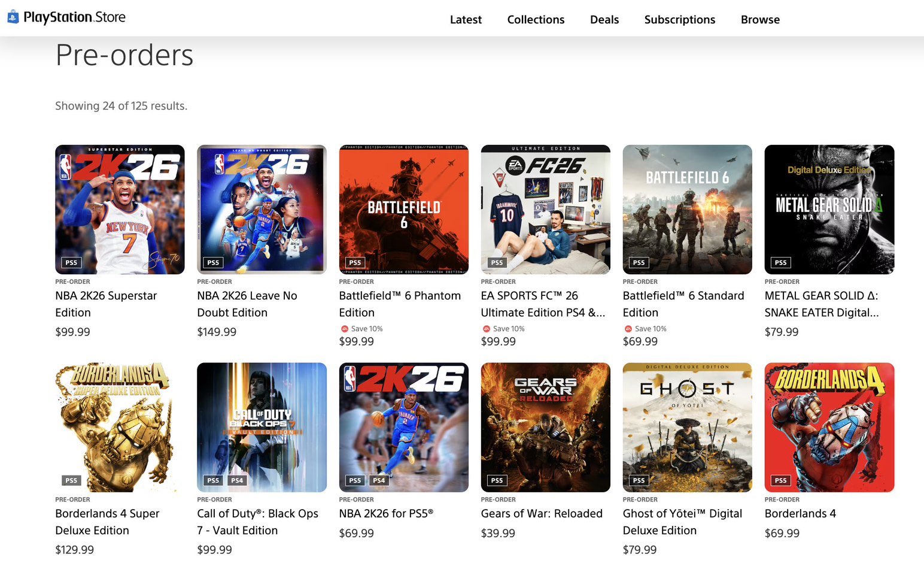Click the NBA 2K26 Leave No Doubt Edition title
Screen dimensions: 924x563
coord(247,304)
